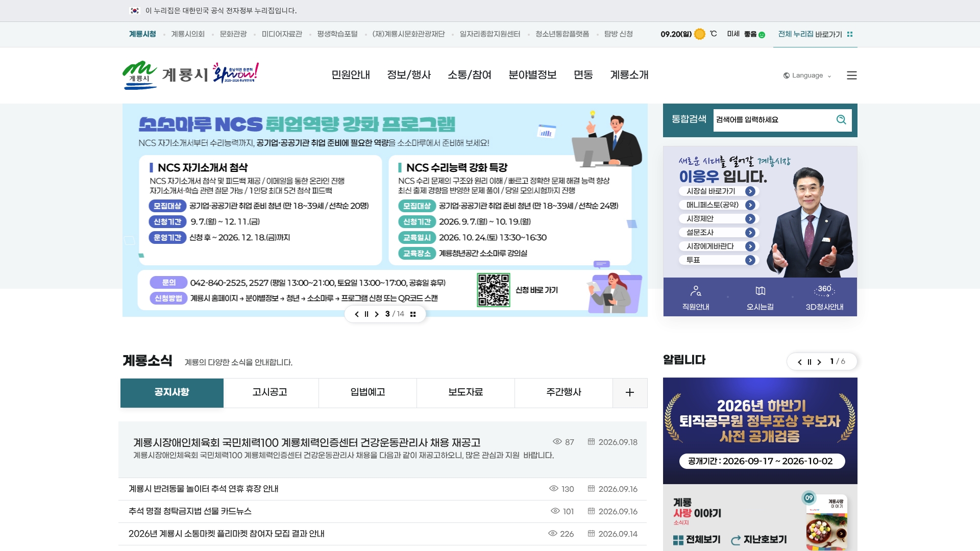
Task: Open 전체보기 grid icon link
Action: coord(697,540)
